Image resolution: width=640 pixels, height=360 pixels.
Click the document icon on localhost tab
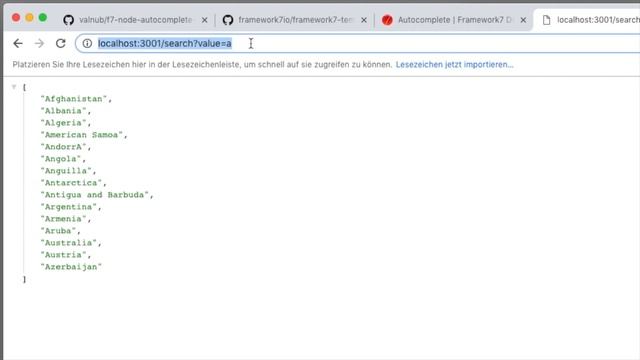547,20
